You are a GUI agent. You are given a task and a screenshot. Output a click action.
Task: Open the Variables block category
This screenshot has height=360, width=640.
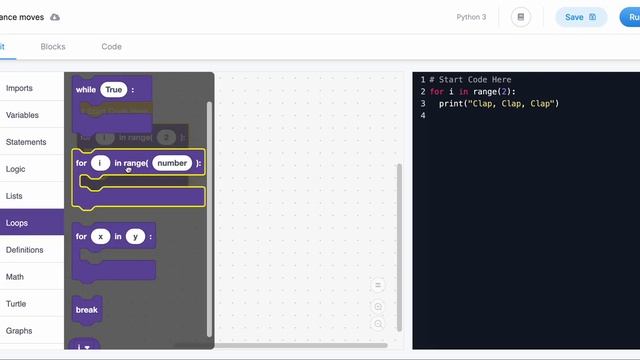(x=32, y=115)
